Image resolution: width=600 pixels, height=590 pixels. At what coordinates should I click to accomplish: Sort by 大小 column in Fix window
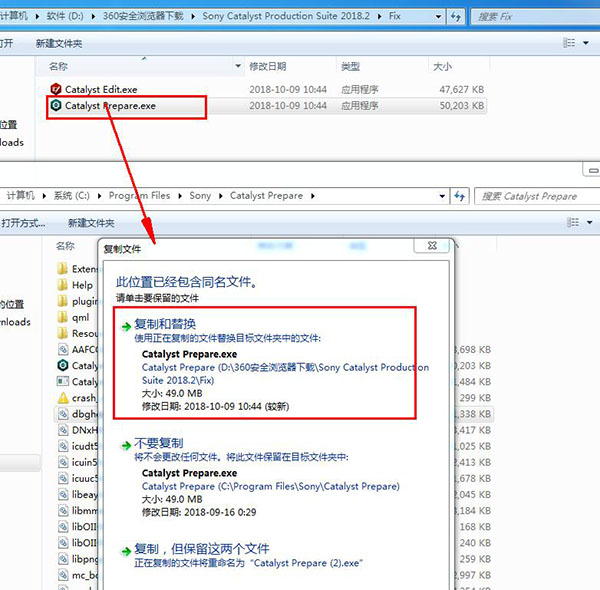click(x=442, y=67)
